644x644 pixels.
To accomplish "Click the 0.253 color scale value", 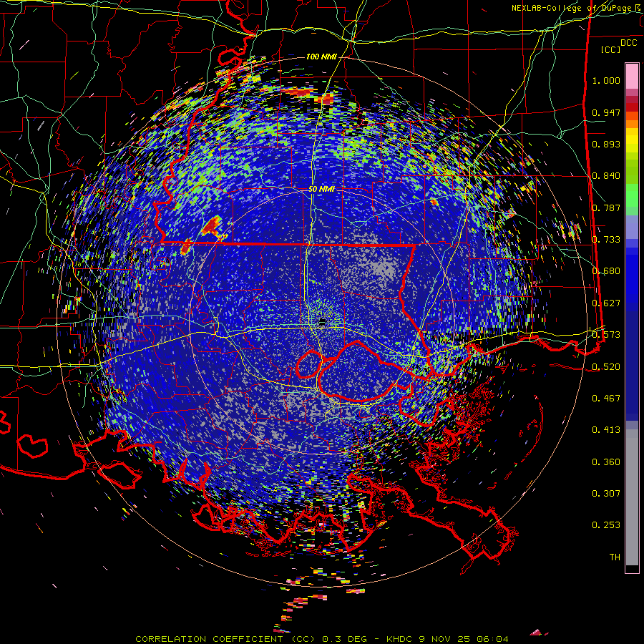I will click(606, 525).
